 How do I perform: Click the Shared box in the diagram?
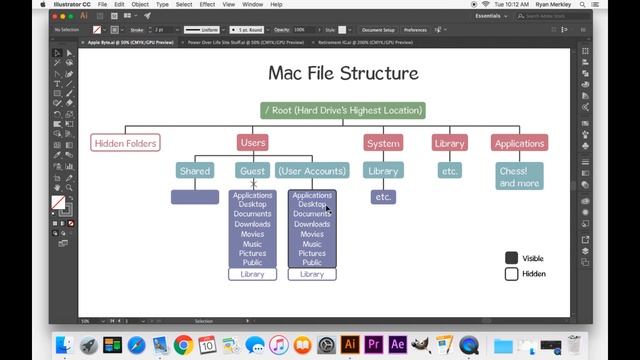195,171
